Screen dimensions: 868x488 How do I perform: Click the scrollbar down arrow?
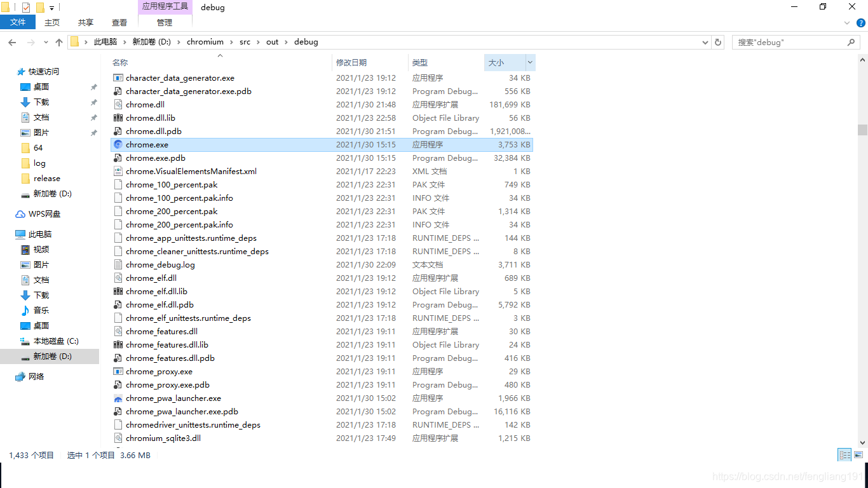point(862,442)
